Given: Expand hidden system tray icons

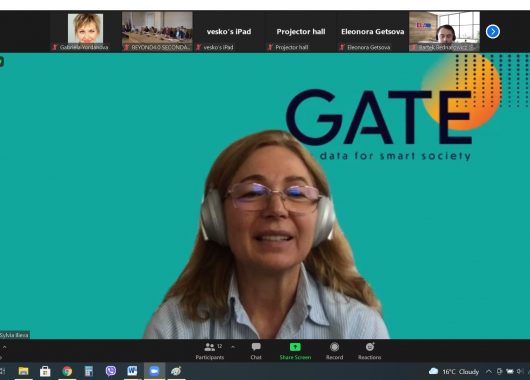Looking at the screenshot, I should click(x=488, y=372).
